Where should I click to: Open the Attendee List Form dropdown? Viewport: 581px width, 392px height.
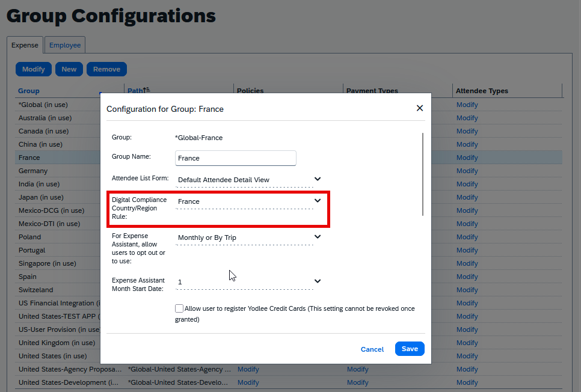coord(248,180)
